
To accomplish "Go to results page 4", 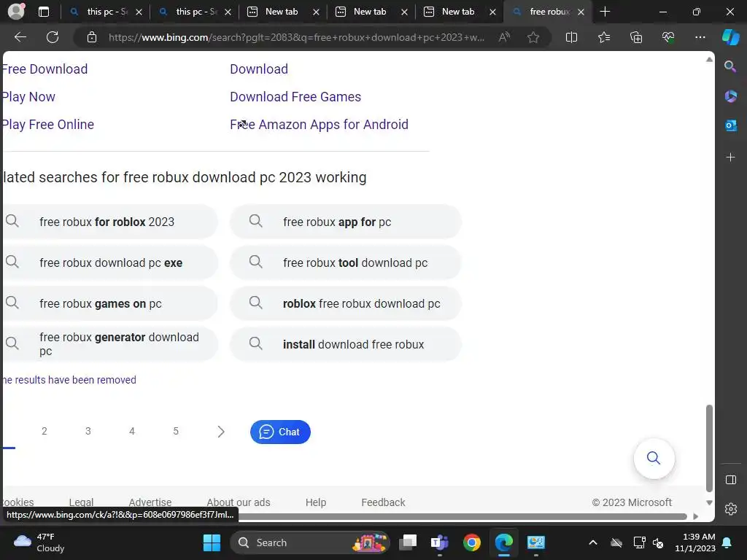I will pos(132,431).
